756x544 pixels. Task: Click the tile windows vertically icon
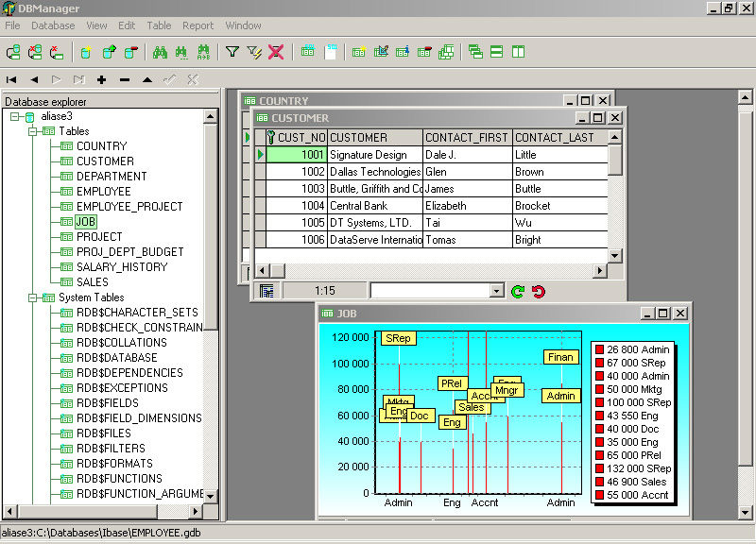tap(518, 52)
